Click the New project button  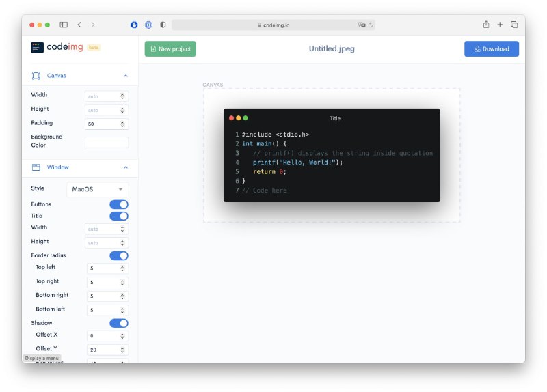[x=170, y=48]
